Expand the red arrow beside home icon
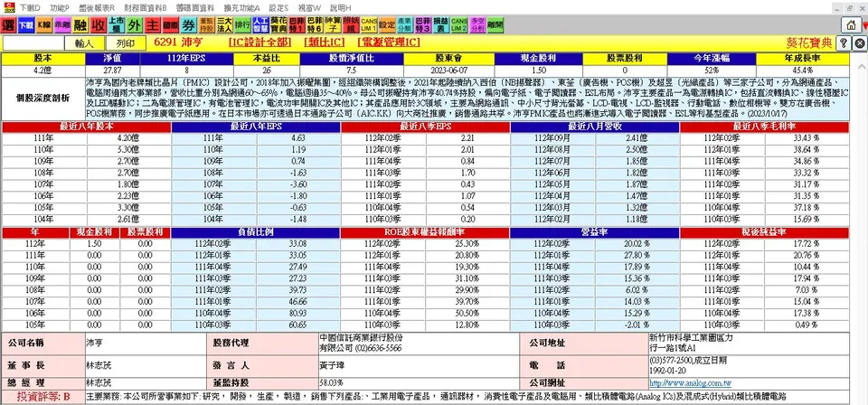The image size is (868, 405). pos(863,25)
